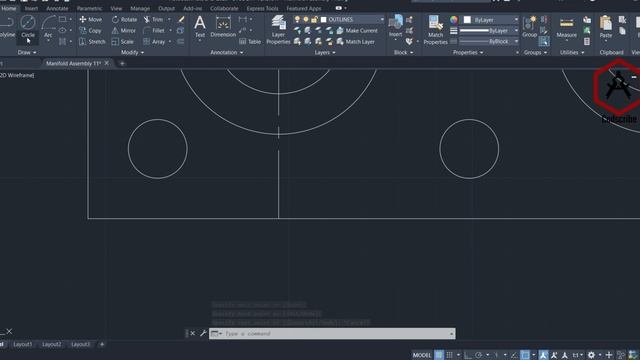Toggle annotation visibility in status bar
640x360 pixels.
click(x=543, y=355)
